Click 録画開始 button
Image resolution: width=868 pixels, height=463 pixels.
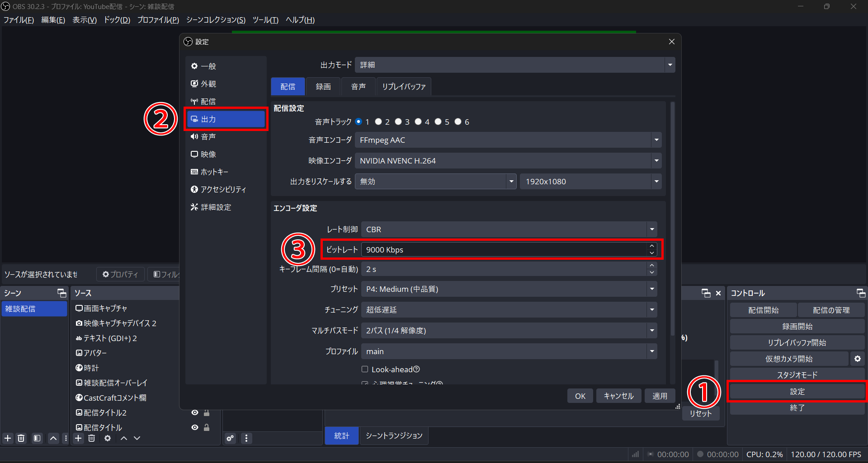tap(797, 327)
